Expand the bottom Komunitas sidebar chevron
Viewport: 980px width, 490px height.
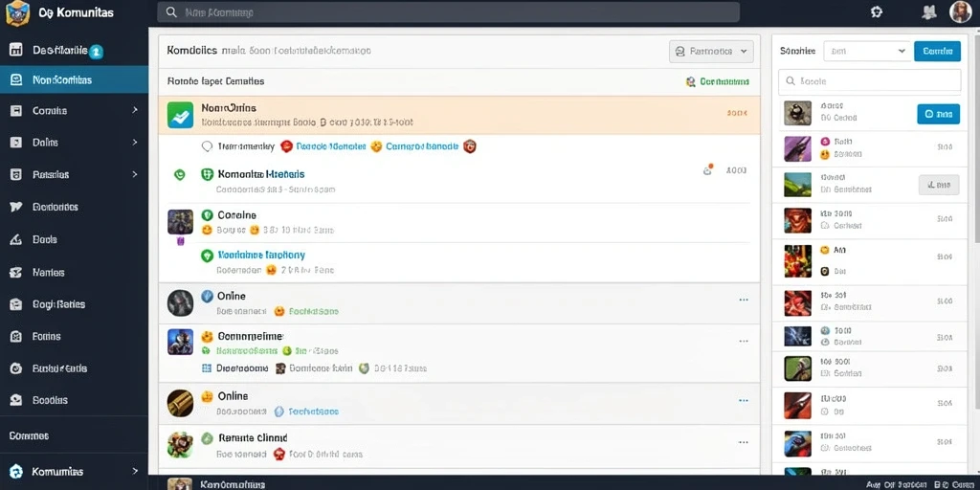coord(135,471)
